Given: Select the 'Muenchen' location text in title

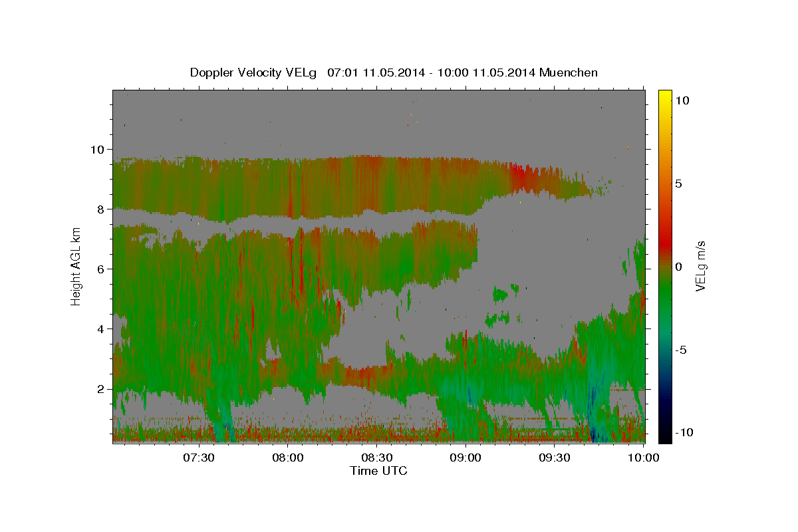Looking at the screenshot, I should point(569,72).
